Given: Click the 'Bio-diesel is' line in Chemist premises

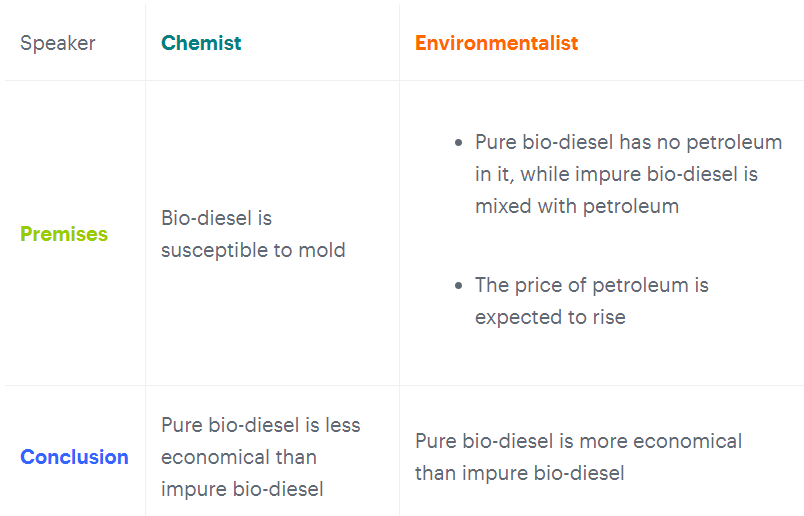Looking at the screenshot, I should tap(216, 218).
